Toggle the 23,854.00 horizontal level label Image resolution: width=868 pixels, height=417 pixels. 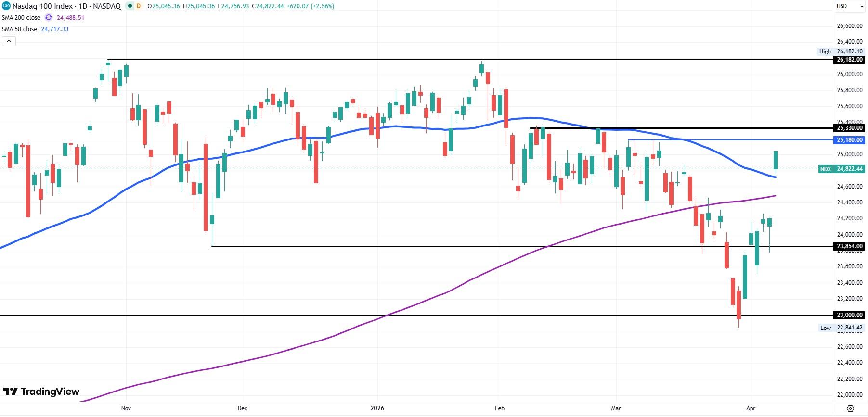point(849,246)
